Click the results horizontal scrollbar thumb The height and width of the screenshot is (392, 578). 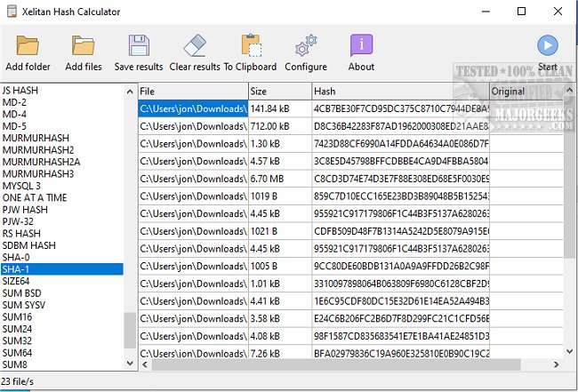pyautogui.click(x=336, y=364)
